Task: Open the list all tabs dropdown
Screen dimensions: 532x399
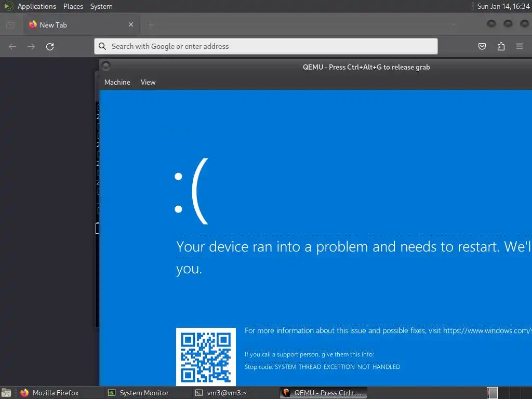Action: (453, 24)
